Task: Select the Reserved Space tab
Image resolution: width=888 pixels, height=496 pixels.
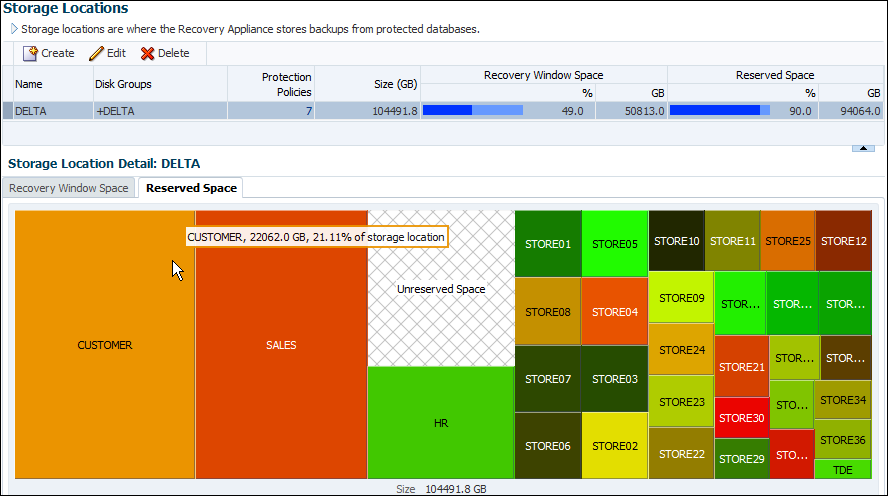Action: point(191,188)
